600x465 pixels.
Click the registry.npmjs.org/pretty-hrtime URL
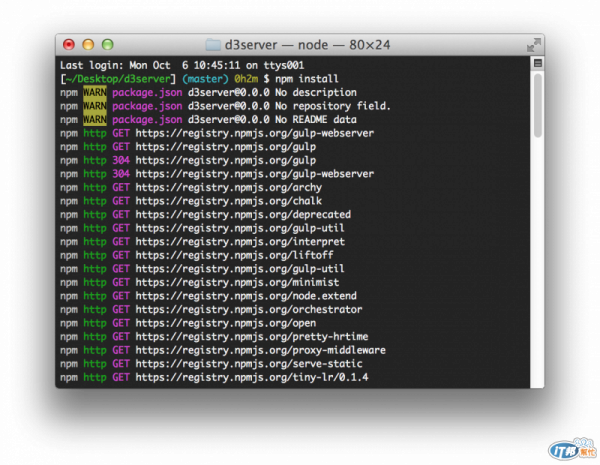[252, 337]
